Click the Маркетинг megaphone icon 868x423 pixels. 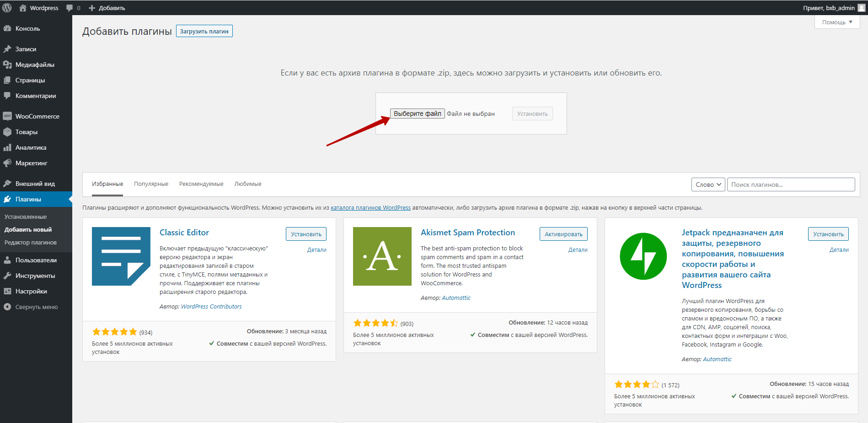point(7,163)
